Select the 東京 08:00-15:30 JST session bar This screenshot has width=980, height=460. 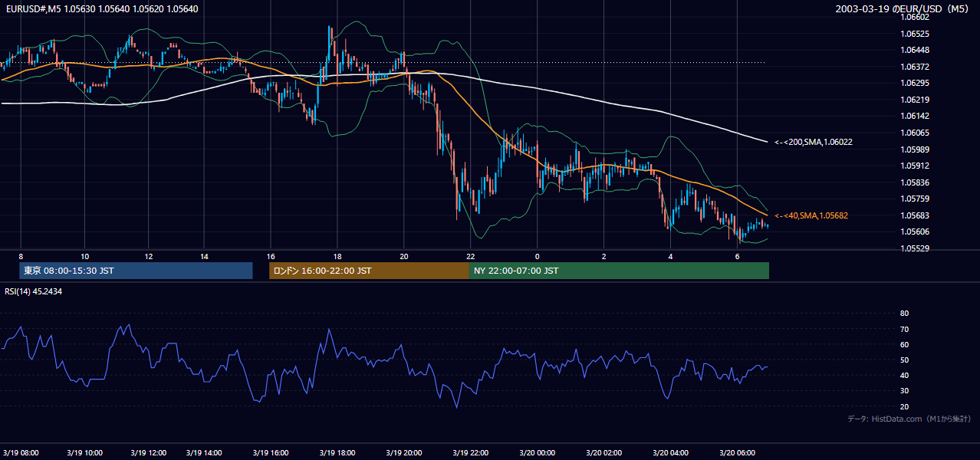(x=136, y=271)
